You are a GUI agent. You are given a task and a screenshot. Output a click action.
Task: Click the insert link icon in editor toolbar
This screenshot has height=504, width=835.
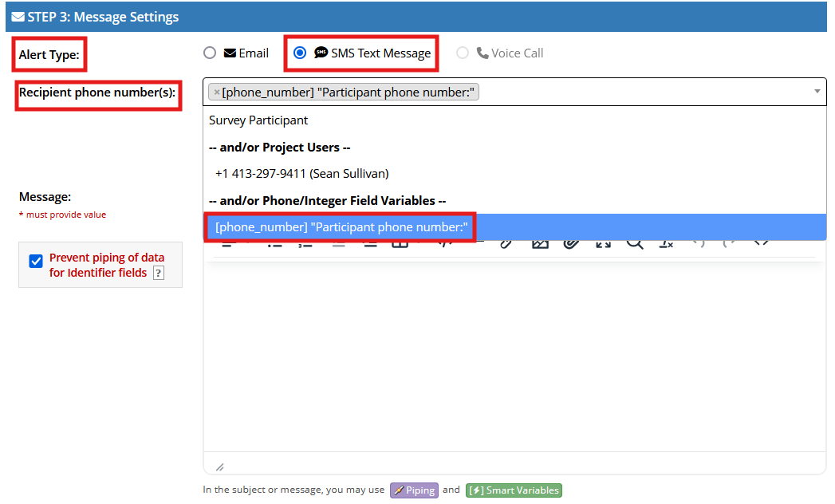506,244
